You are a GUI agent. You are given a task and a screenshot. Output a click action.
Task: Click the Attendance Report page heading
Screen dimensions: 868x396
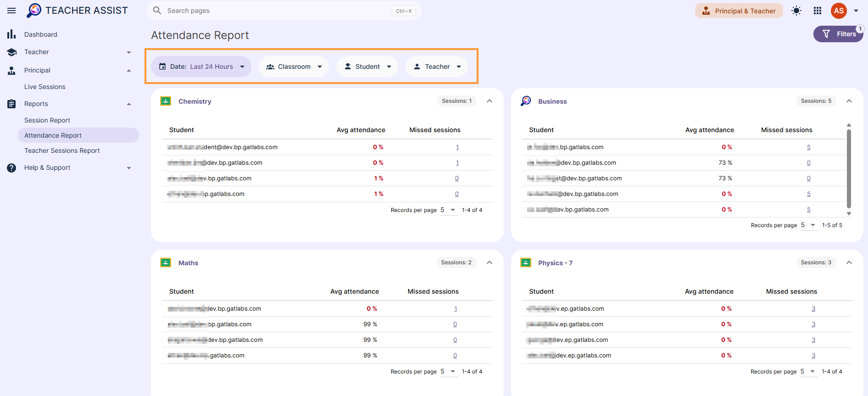pyautogui.click(x=200, y=35)
